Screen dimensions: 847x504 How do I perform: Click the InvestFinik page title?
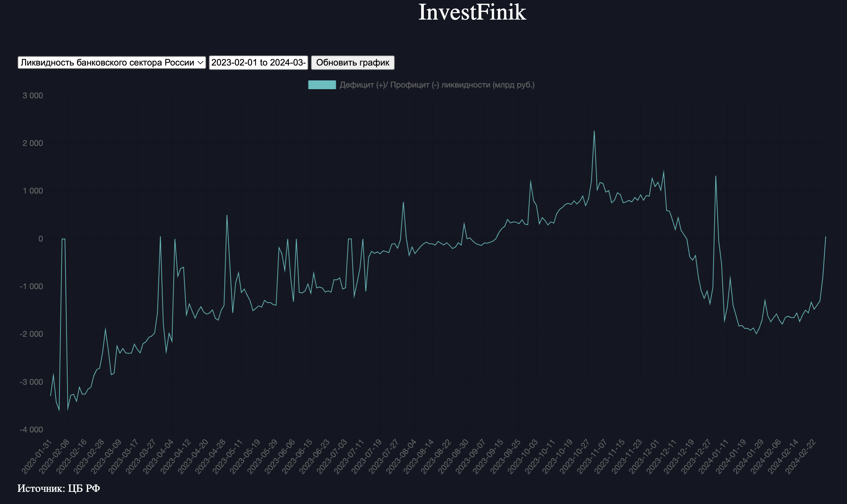472,12
